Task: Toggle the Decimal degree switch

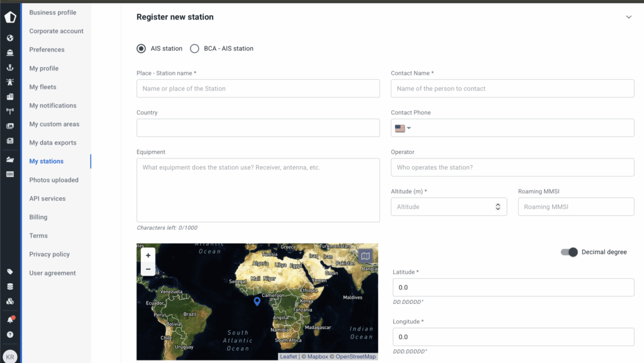Action: click(569, 252)
